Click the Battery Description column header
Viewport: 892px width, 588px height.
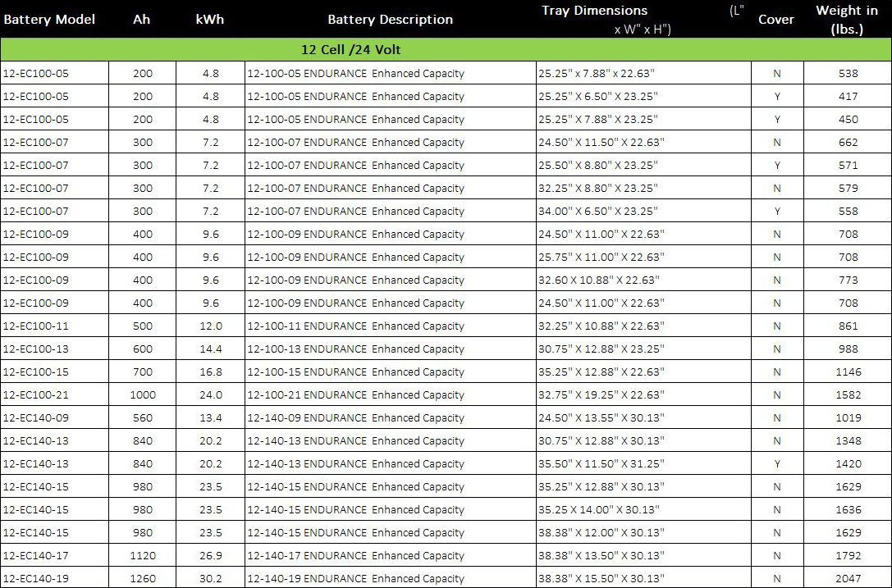[x=391, y=20]
